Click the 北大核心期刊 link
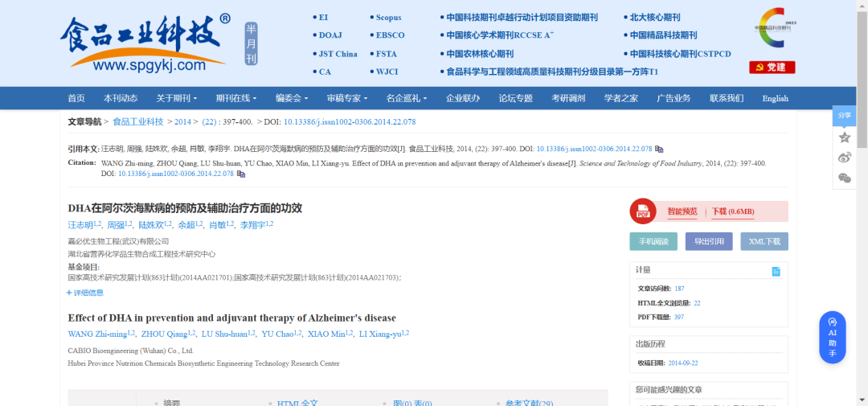The image size is (868, 406). point(655,17)
